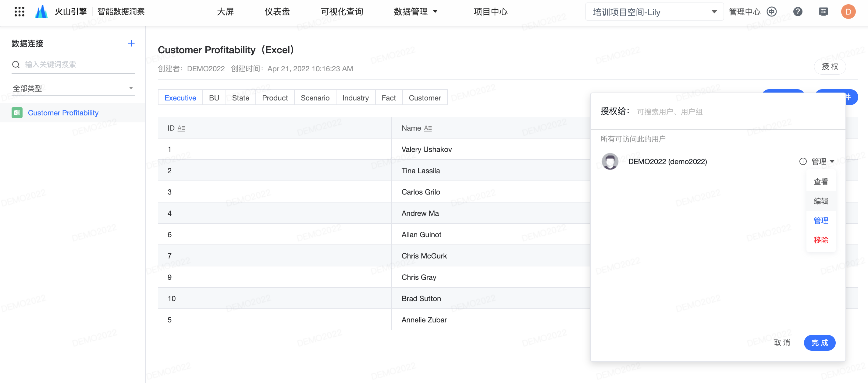Click the 完成 button
The width and height of the screenshot is (868, 383).
pos(819,343)
